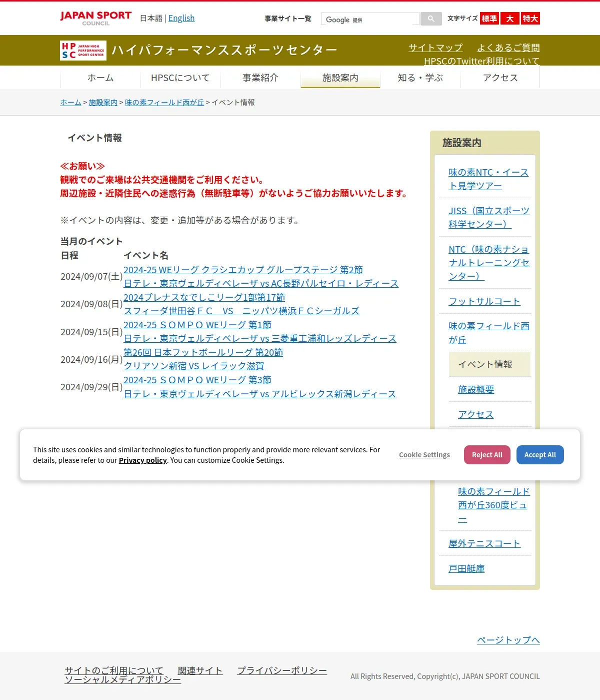
Task: Open HPSCについて nav tab
Action: pos(180,78)
